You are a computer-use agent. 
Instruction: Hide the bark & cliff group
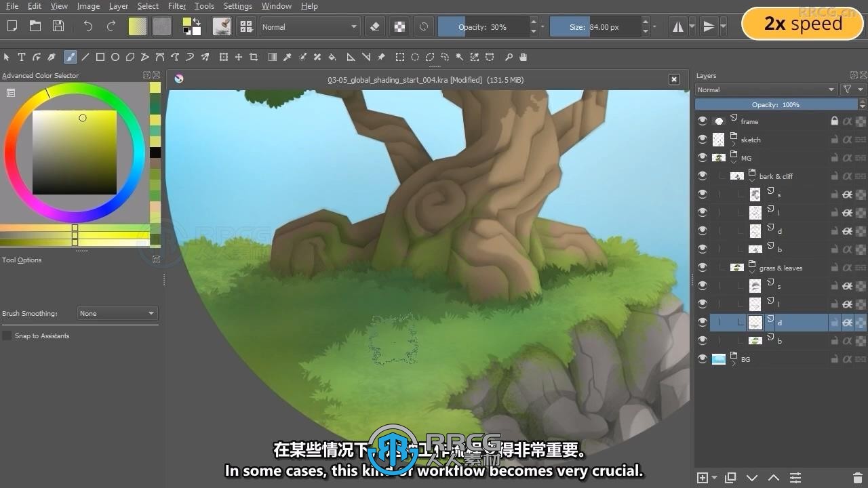tap(703, 176)
